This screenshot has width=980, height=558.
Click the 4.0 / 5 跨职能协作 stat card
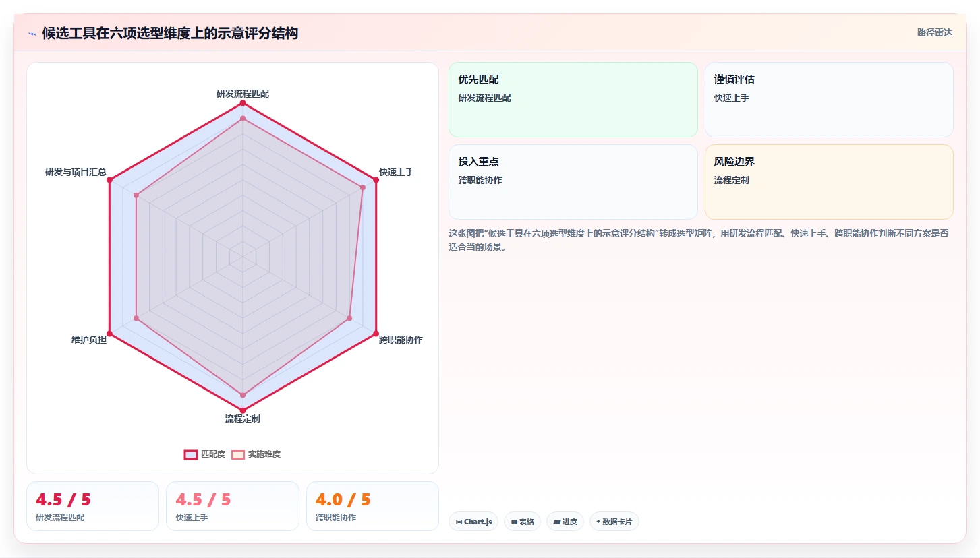pyautogui.click(x=372, y=506)
